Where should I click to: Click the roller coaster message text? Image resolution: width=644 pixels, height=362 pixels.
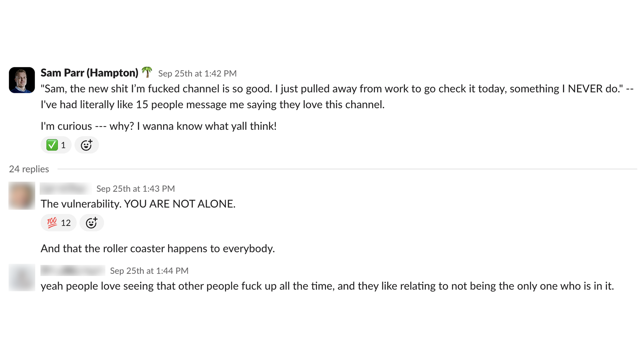point(157,249)
